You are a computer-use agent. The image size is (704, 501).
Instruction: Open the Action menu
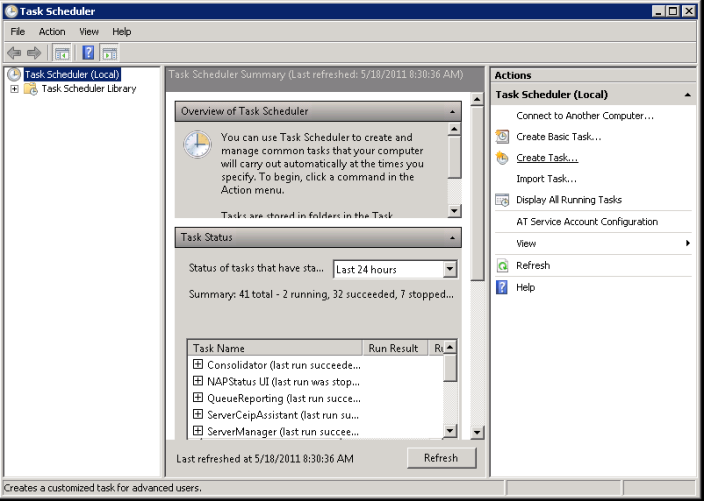pyautogui.click(x=52, y=32)
